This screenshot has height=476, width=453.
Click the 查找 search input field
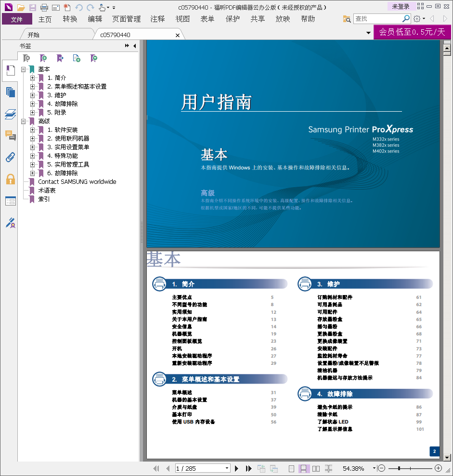[x=378, y=19]
